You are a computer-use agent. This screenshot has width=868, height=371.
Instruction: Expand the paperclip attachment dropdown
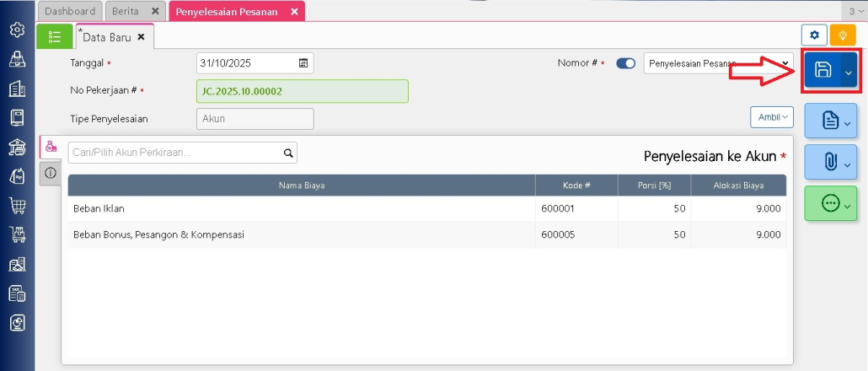coord(848,163)
